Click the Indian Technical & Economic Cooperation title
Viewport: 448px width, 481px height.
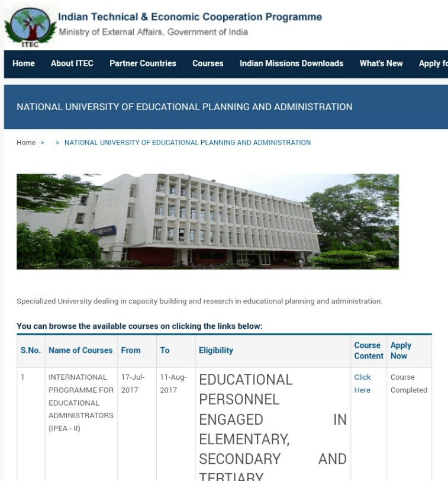[190, 17]
